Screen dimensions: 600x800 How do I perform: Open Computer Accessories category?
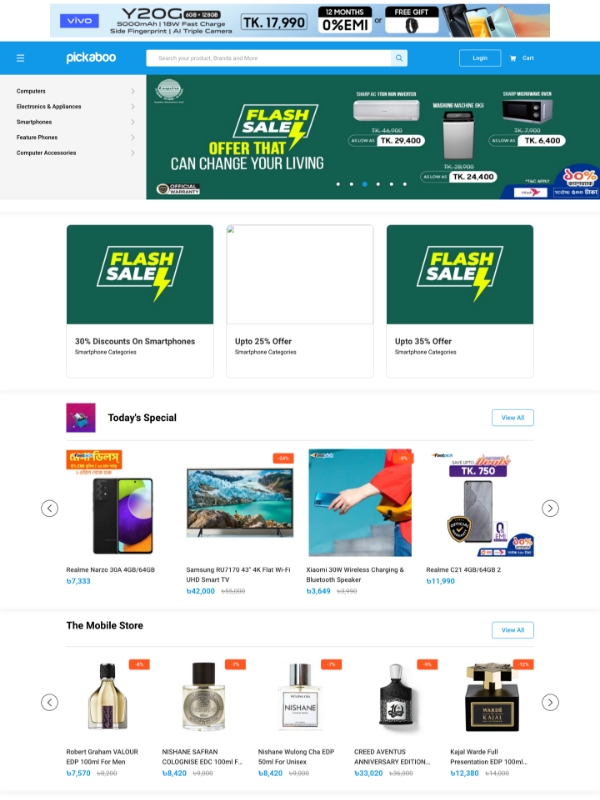pos(46,153)
